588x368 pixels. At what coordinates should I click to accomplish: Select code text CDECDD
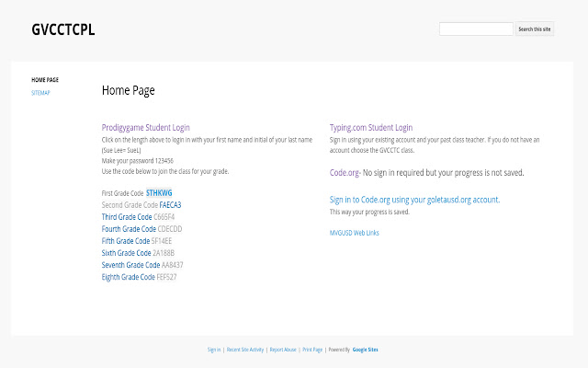[170, 229]
